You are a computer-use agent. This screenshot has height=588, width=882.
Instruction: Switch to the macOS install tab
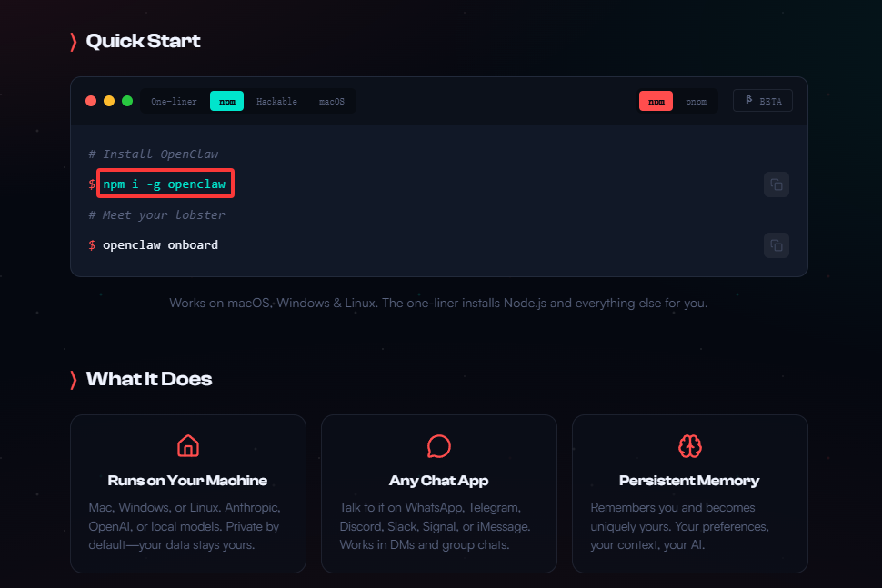coord(331,102)
